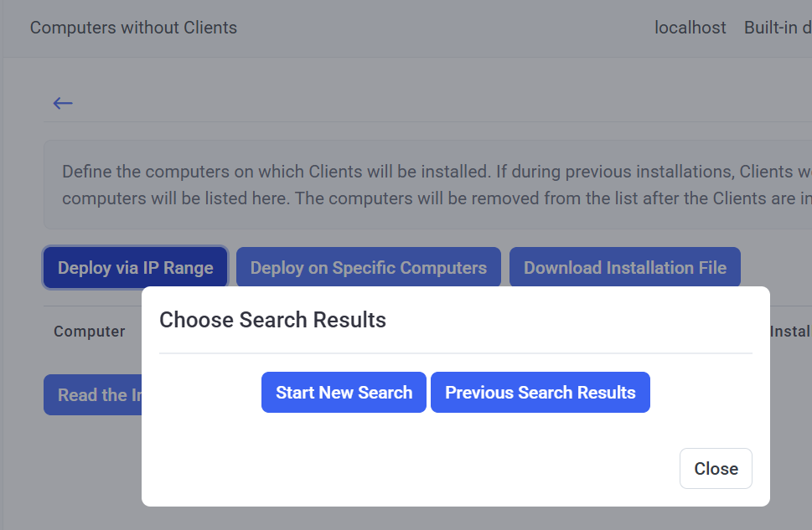Click localhost in the top bar
Screen dimensions: 812x530
(690, 28)
